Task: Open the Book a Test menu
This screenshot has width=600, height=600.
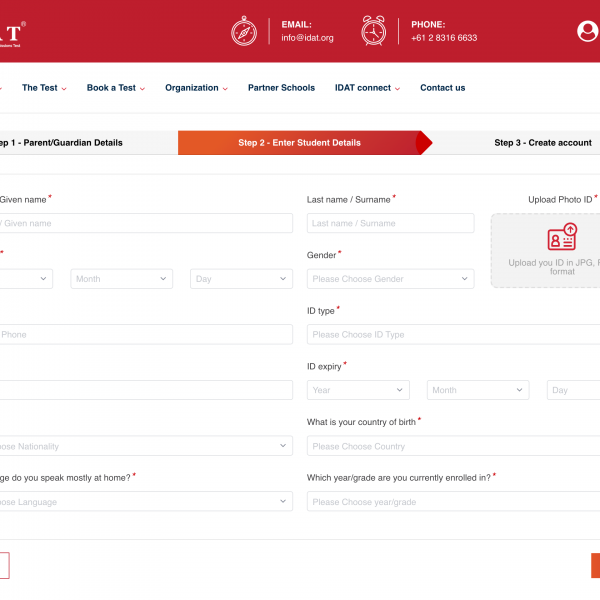Action: [x=115, y=88]
